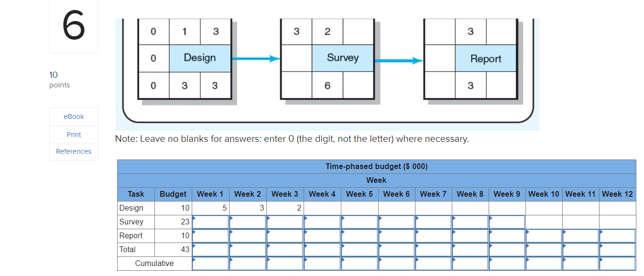Click the Survey Week 1 input cell
The image size is (644, 276).
[x=210, y=222]
